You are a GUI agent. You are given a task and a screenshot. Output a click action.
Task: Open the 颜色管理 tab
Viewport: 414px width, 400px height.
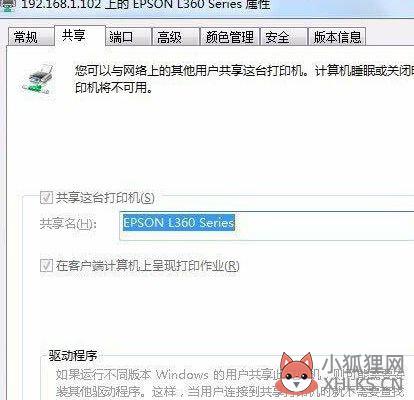[230, 37]
